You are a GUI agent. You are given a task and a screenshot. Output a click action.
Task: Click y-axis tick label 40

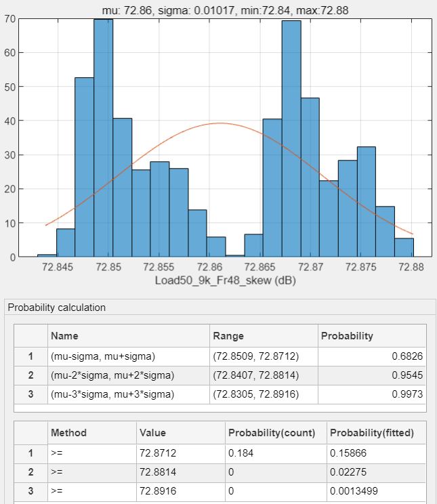coord(10,121)
